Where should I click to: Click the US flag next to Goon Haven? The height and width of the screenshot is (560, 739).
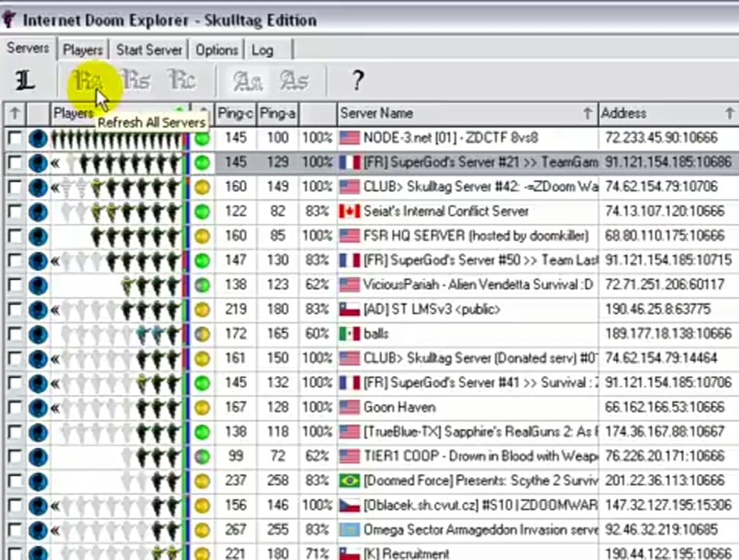click(x=349, y=408)
